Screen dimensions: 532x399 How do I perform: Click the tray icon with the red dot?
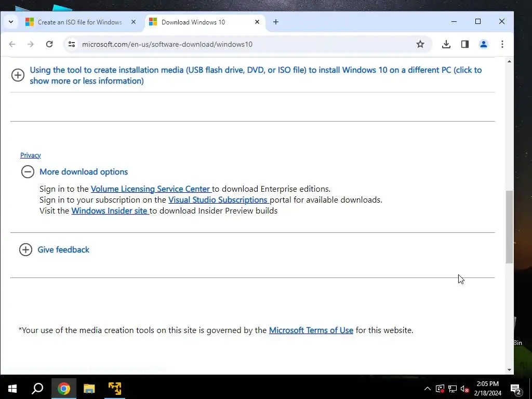tap(440, 389)
